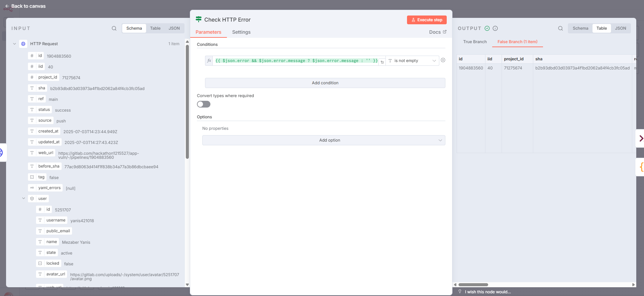
Task: Switch input view to Table
Action: (155, 28)
